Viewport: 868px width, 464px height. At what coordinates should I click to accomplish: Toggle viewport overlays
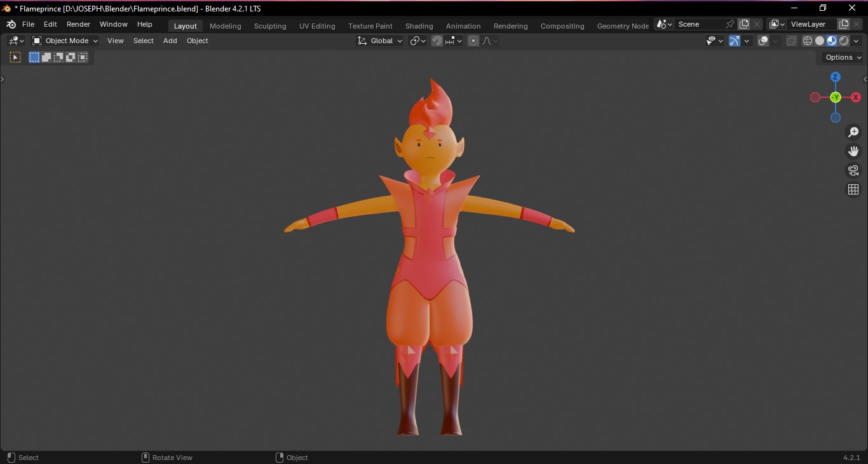tap(763, 41)
